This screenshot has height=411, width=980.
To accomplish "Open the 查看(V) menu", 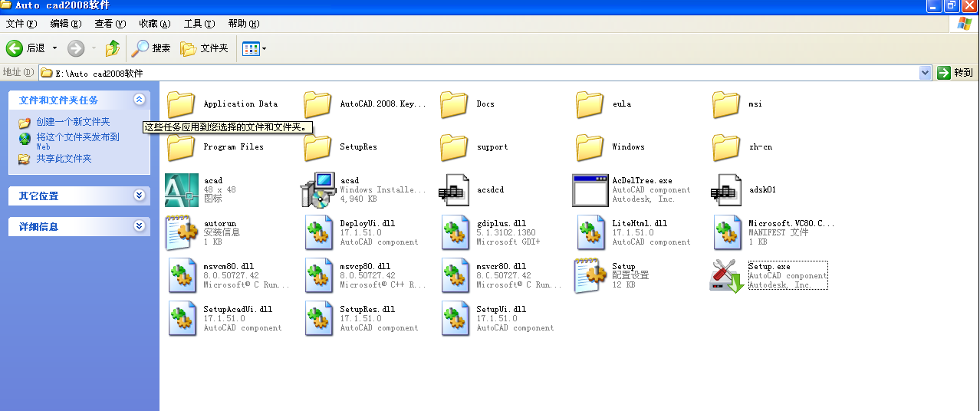I will pyautogui.click(x=110, y=24).
